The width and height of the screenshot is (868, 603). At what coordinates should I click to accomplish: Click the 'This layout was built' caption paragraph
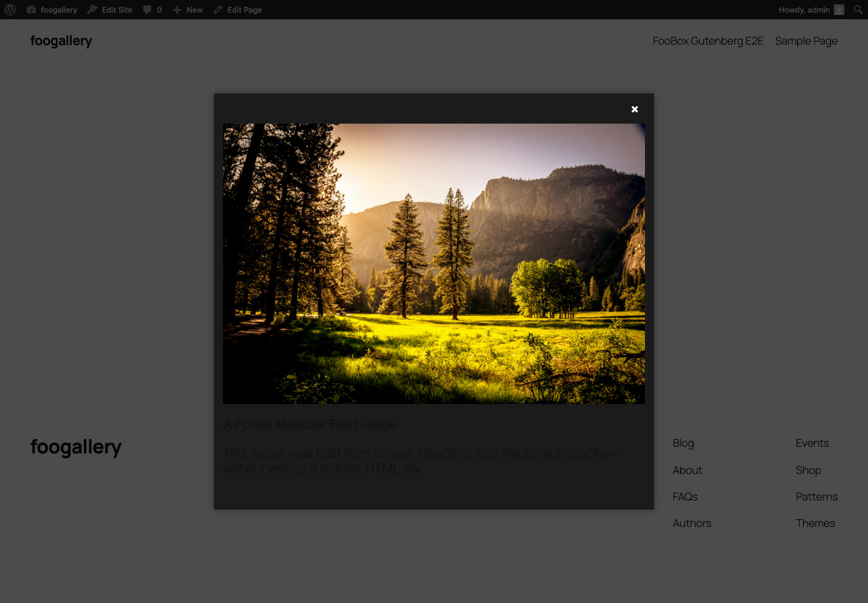(x=421, y=461)
